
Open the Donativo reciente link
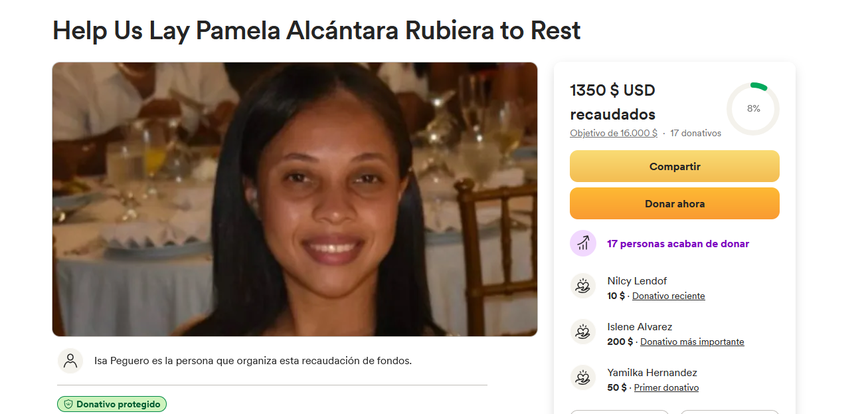pyautogui.click(x=669, y=296)
